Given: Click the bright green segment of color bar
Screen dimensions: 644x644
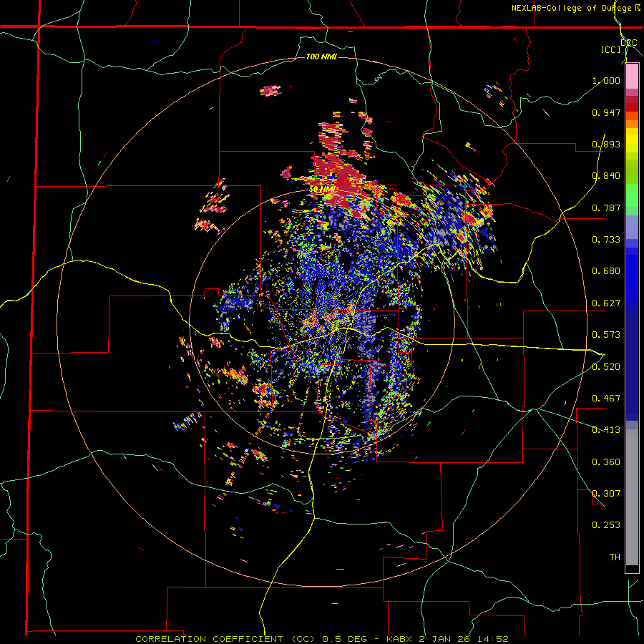Looking at the screenshot, I should 632,195.
